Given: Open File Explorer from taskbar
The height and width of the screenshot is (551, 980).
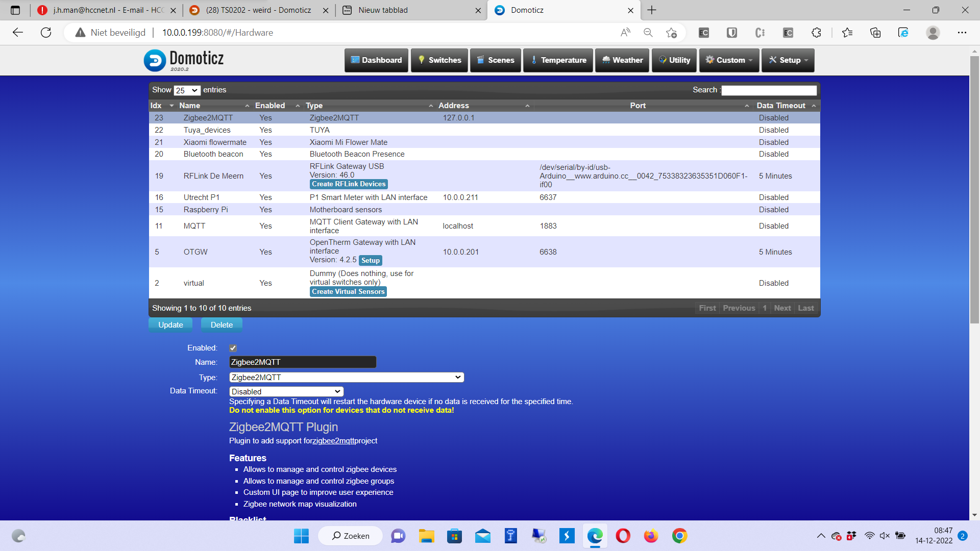Looking at the screenshot, I should (426, 536).
